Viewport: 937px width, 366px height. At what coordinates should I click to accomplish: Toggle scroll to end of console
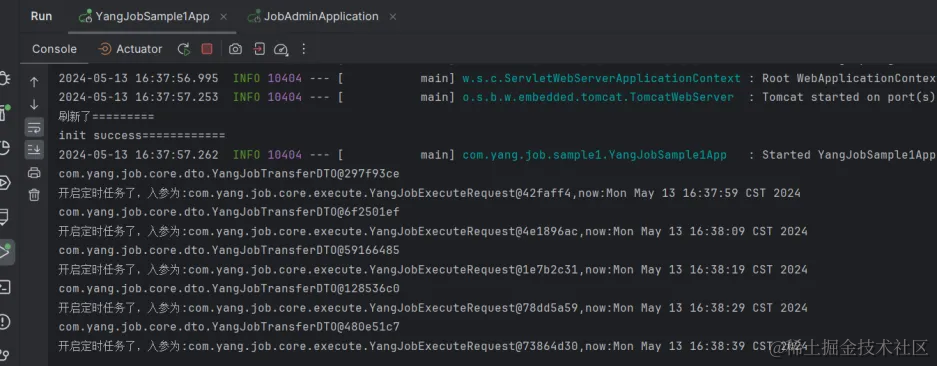point(34,150)
